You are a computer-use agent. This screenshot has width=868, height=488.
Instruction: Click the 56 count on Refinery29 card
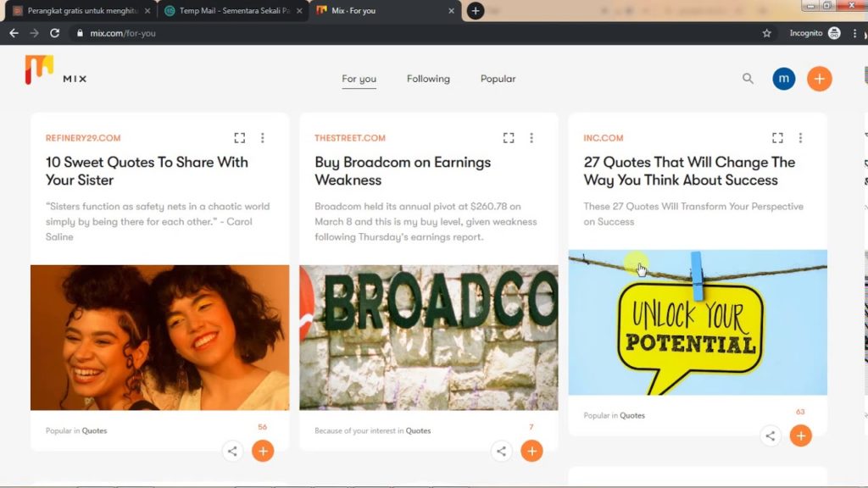[263, 427]
